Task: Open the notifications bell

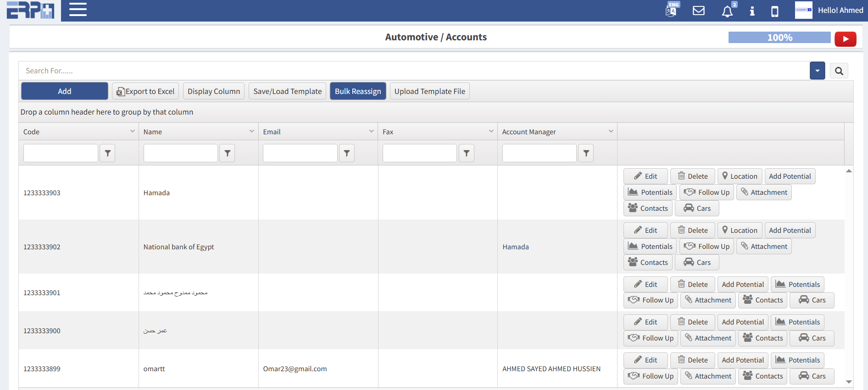Action: [727, 11]
